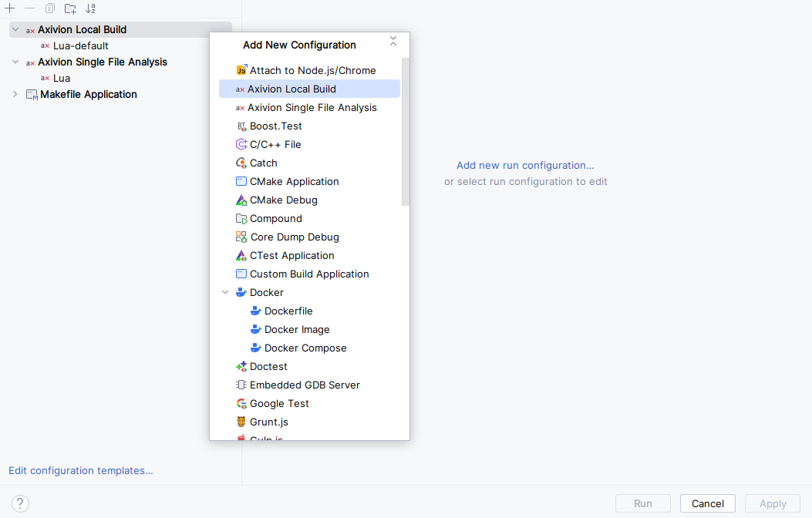The width and height of the screenshot is (812, 518).
Task: Click the Add New Configuration plus icon
Action: tap(10, 8)
